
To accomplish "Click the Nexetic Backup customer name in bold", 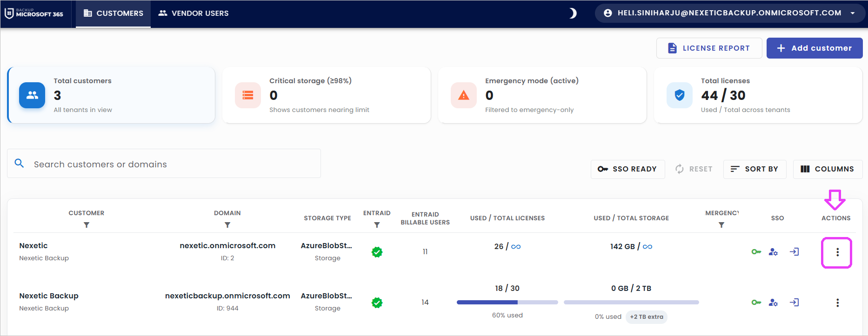I will [x=49, y=296].
